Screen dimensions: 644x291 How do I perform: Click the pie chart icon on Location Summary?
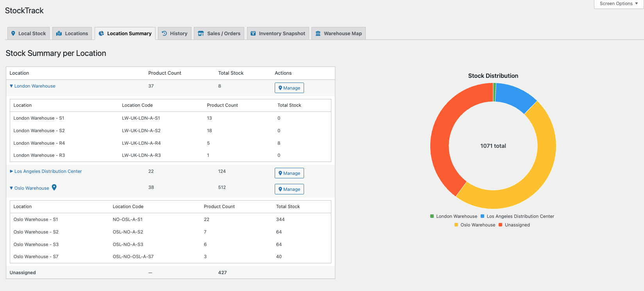point(101,34)
